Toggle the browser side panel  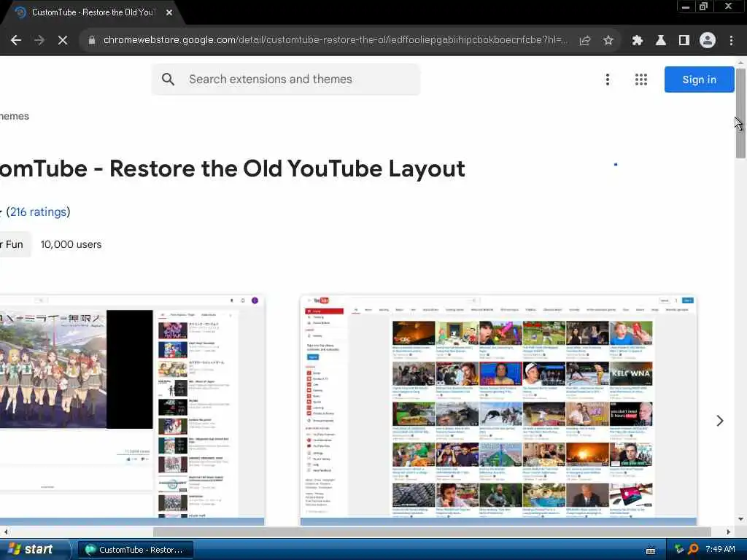(x=684, y=41)
